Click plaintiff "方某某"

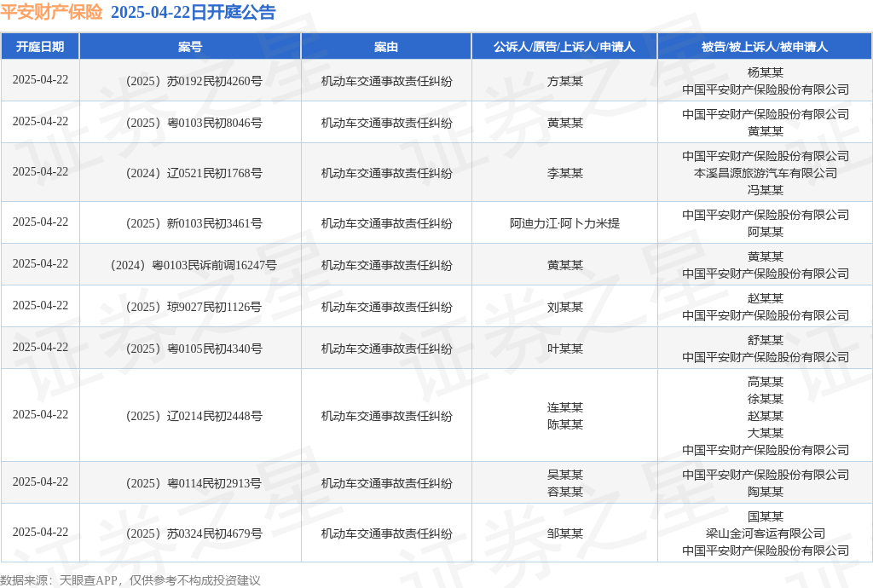tap(565, 81)
